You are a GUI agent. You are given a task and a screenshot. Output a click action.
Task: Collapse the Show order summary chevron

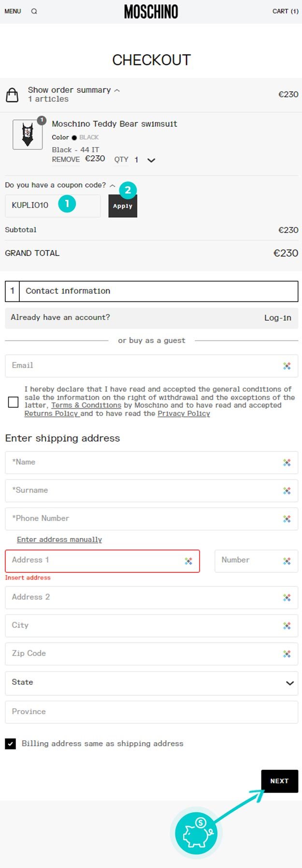click(117, 90)
